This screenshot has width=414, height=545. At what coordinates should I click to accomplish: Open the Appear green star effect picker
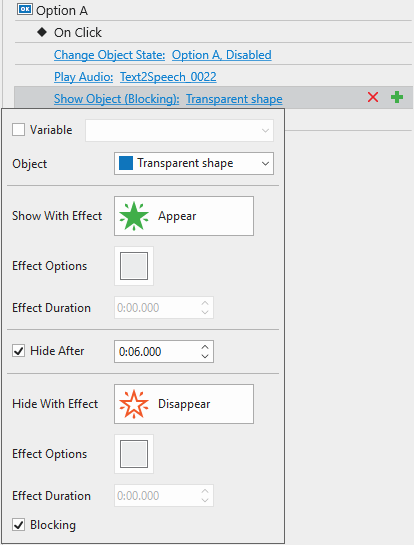184,216
